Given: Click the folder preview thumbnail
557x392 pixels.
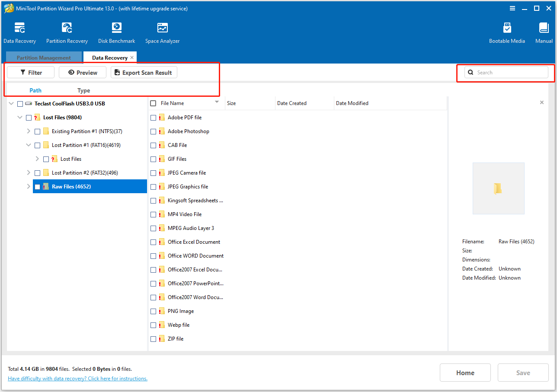Looking at the screenshot, I should 498,188.
